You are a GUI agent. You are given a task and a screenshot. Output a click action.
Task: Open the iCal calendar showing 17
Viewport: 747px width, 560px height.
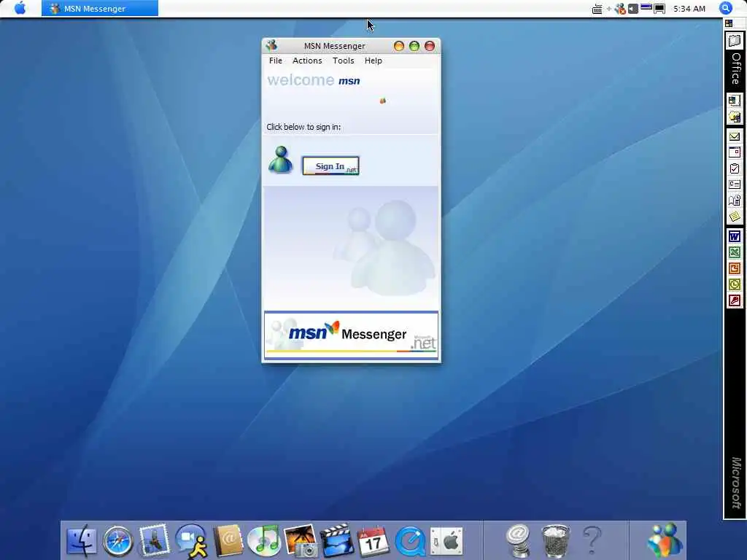click(373, 541)
